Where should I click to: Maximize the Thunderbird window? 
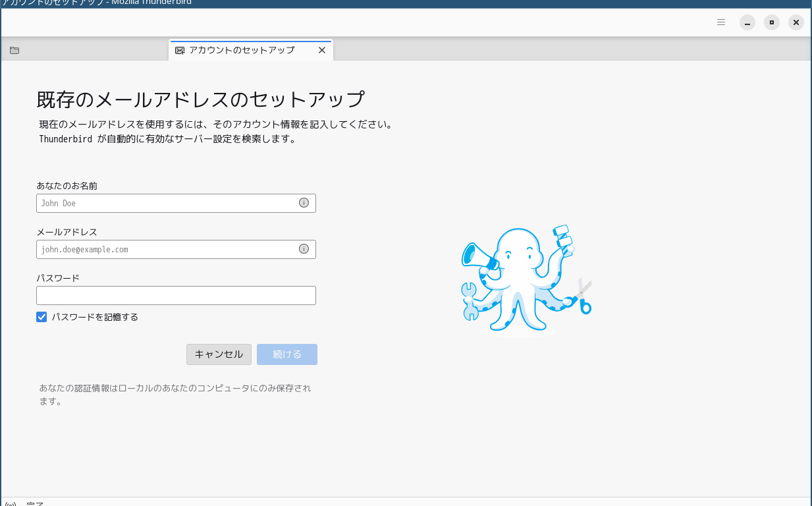point(772,22)
